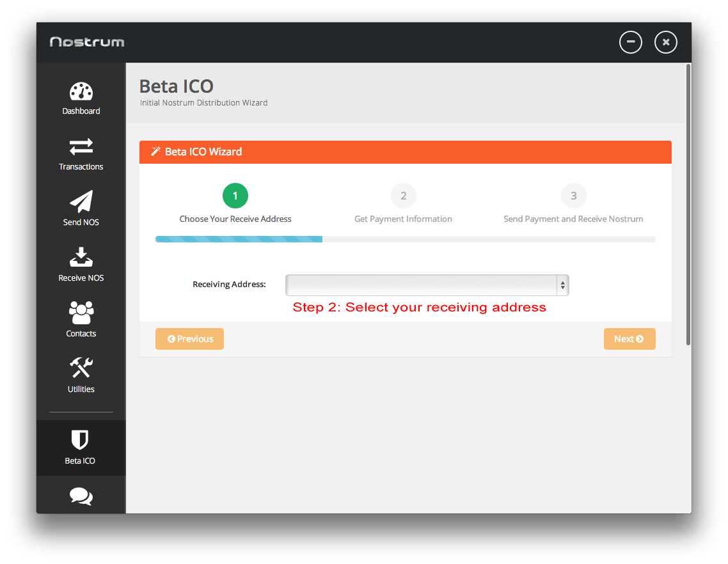
Task: Open the Utilities tools icon
Action: tap(81, 368)
